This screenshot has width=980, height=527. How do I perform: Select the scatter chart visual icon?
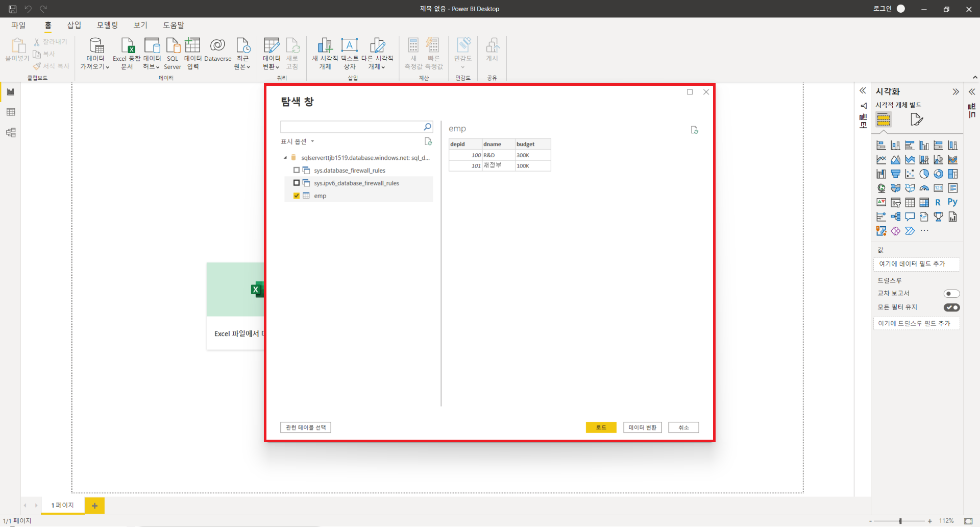click(910, 174)
